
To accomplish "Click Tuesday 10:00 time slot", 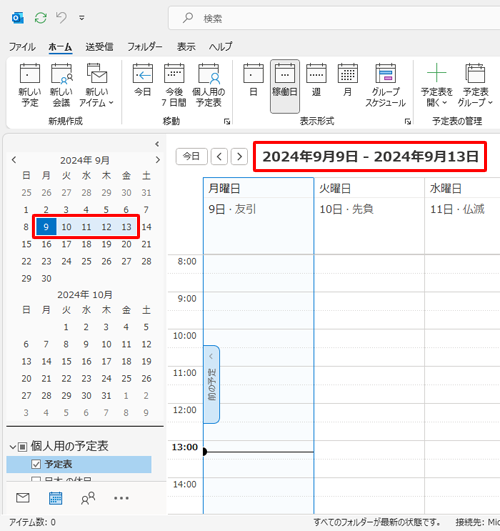I will (x=369, y=338).
